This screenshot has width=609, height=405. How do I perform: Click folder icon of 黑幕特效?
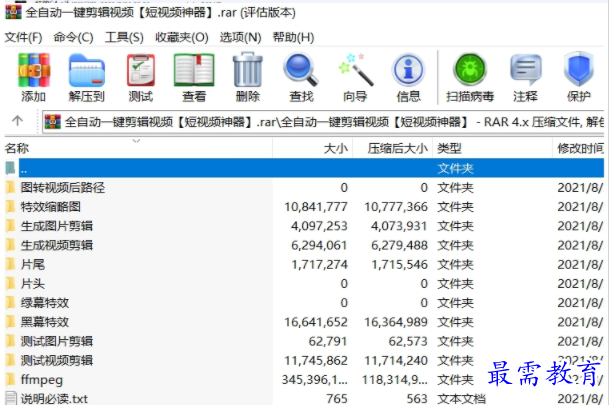click(x=10, y=322)
